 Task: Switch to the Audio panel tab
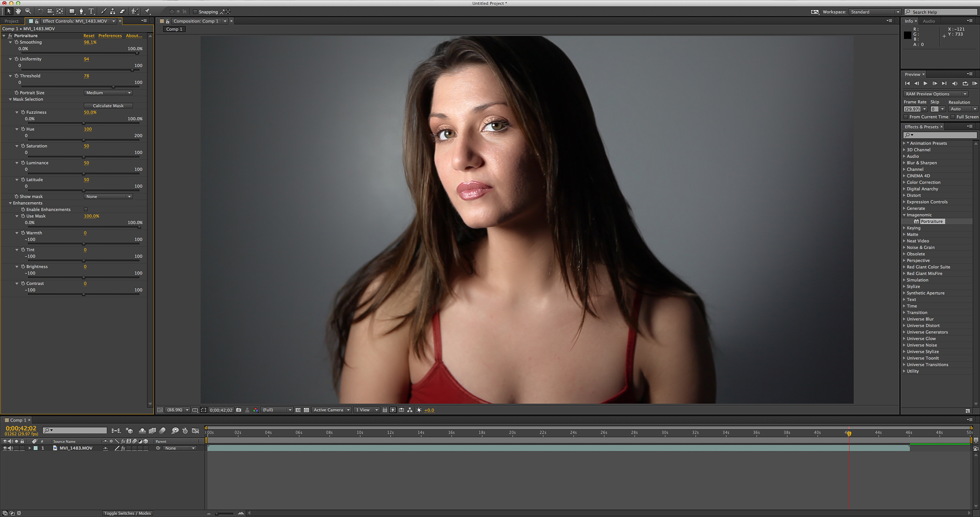pyautogui.click(x=928, y=21)
